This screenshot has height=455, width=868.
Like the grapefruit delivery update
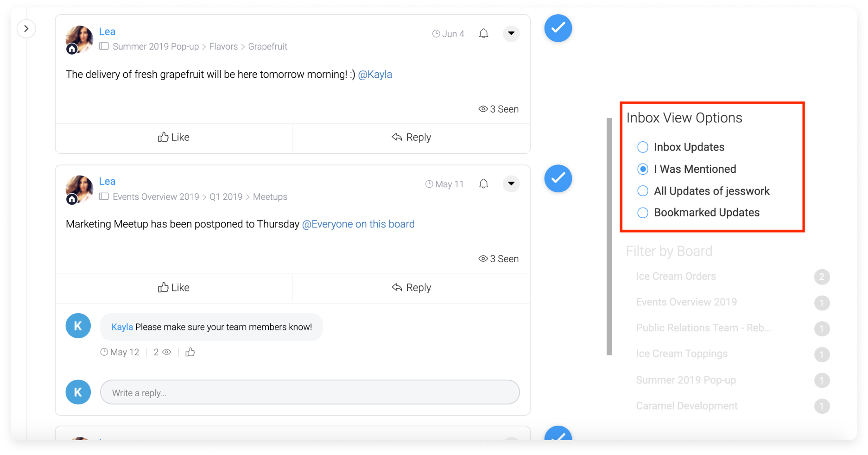click(x=174, y=137)
